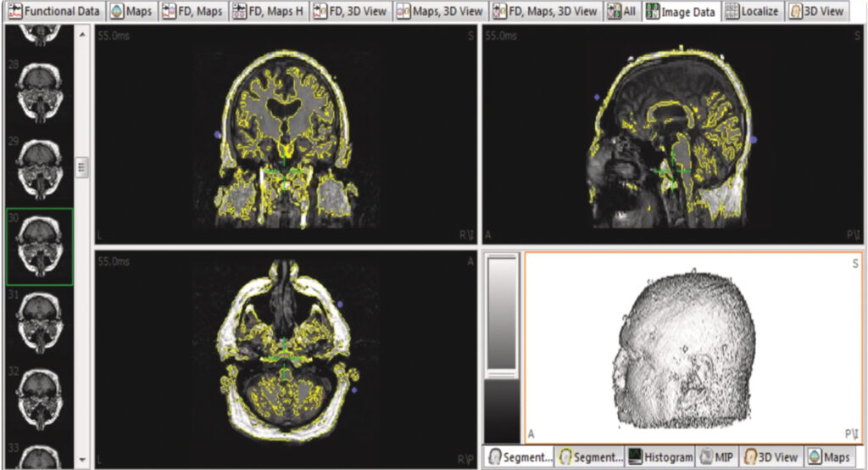
Task: Open the Functional Data tab
Action: 54,11
